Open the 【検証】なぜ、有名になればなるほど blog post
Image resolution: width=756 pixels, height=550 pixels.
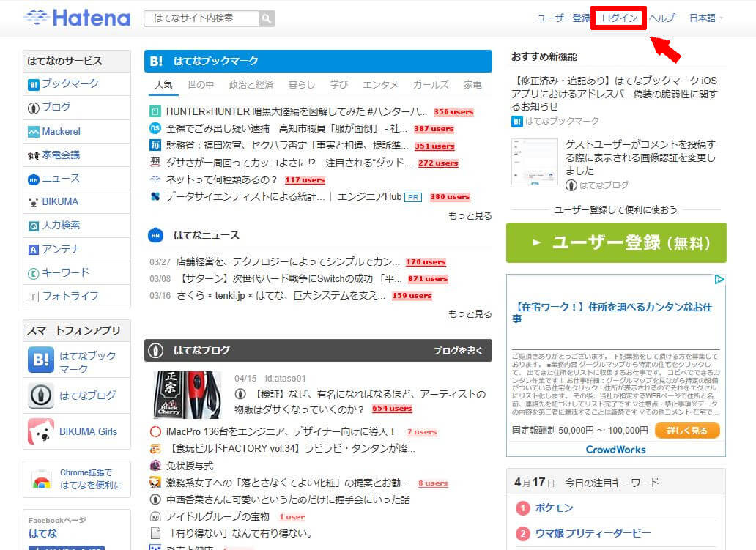(x=360, y=401)
